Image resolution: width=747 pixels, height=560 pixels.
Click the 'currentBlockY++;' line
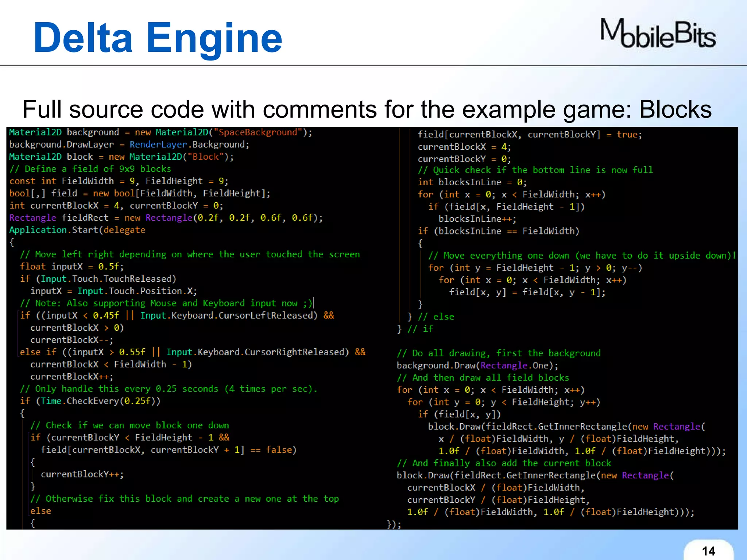[82, 474]
